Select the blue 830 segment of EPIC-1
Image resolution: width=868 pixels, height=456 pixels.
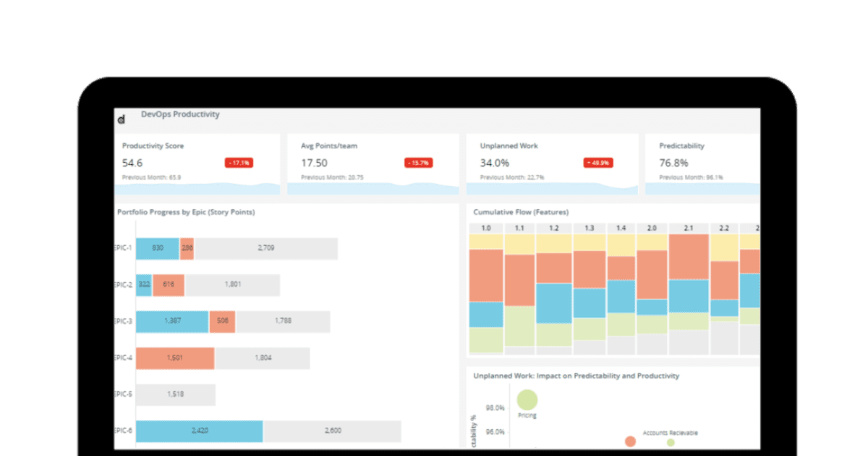[158, 248]
